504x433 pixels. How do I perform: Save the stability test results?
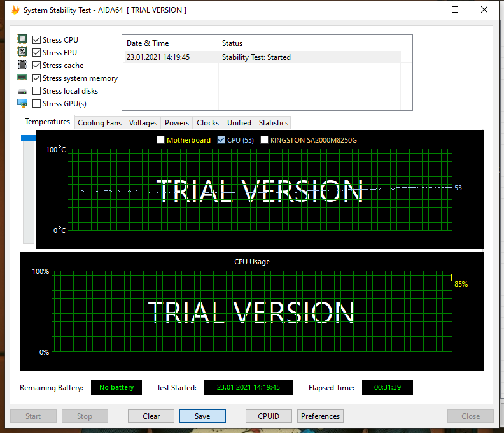point(202,416)
